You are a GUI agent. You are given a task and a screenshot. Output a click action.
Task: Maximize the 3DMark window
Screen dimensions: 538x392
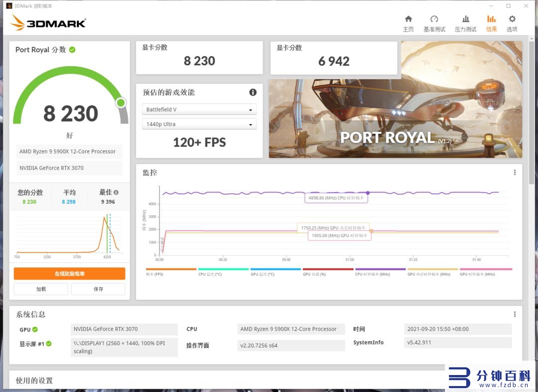click(509, 6)
